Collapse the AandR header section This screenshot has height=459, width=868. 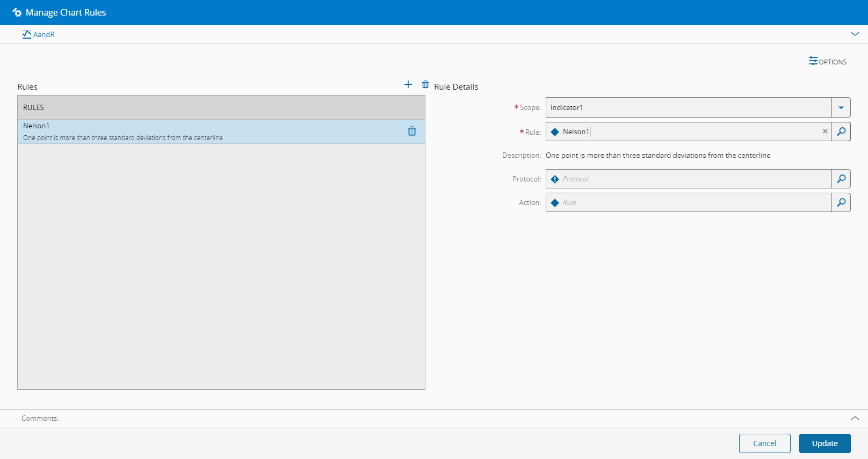(x=855, y=34)
